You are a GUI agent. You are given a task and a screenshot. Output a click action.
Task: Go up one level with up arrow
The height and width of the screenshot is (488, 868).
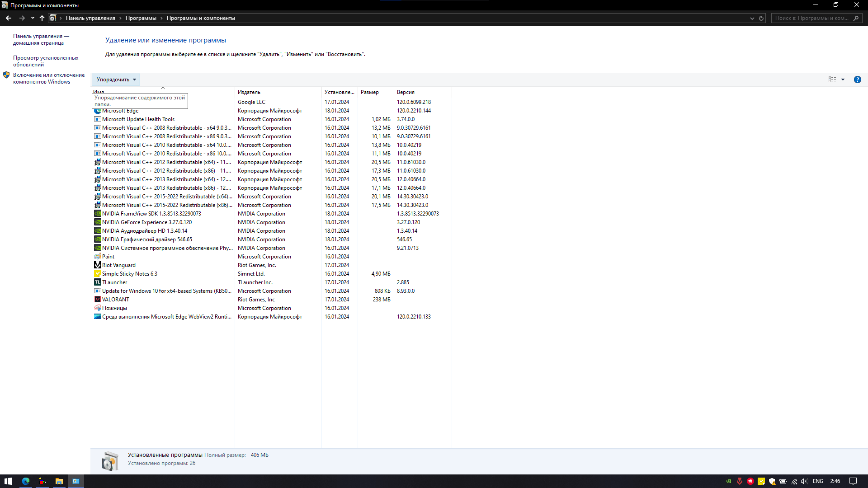tap(42, 18)
